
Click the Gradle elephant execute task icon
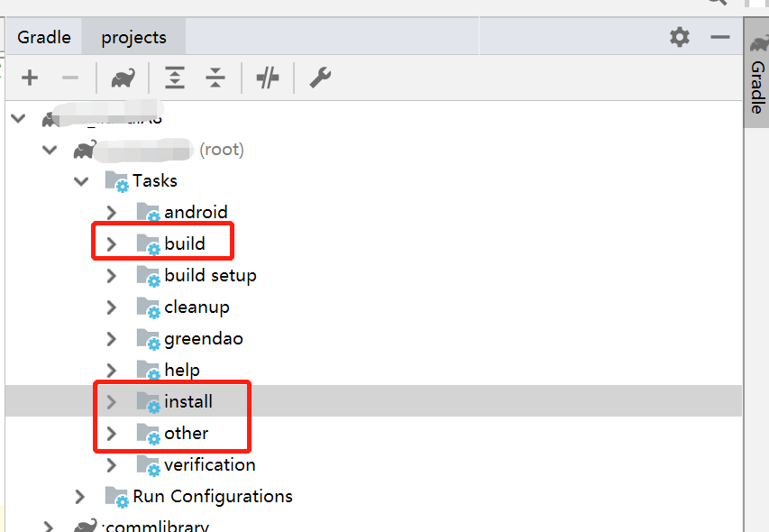tap(124, 78)
